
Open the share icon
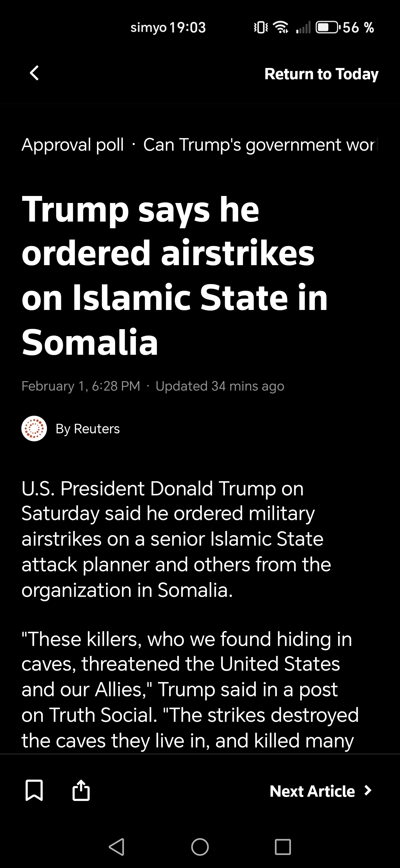81,790
